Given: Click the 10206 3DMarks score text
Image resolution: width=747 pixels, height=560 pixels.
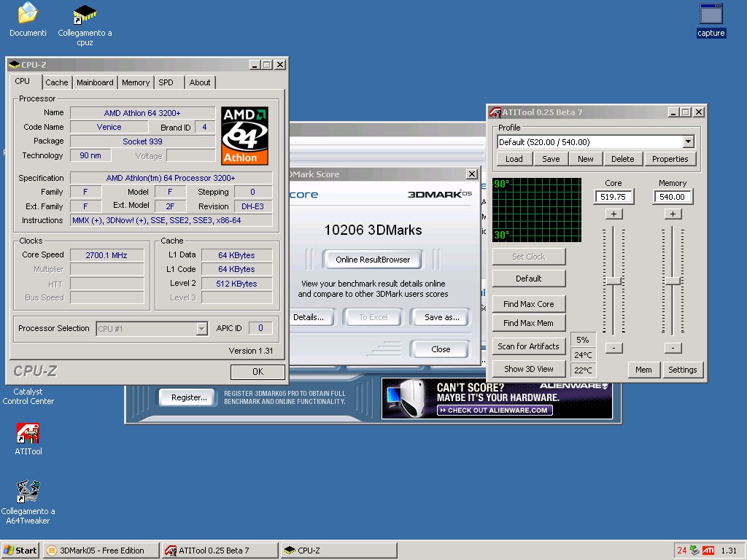Looking at the screenshot, I should tap(373, 230).
